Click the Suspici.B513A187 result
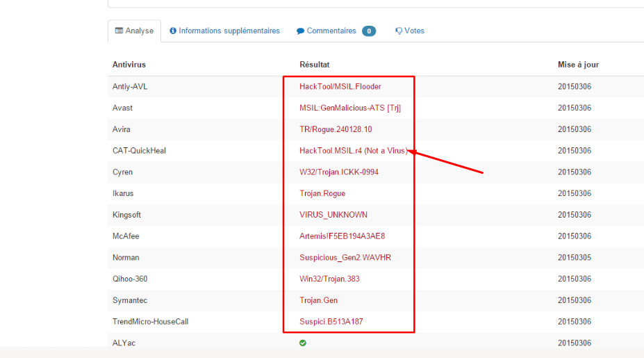The width and height of the screenshot is (644, 358). point(331,322)
